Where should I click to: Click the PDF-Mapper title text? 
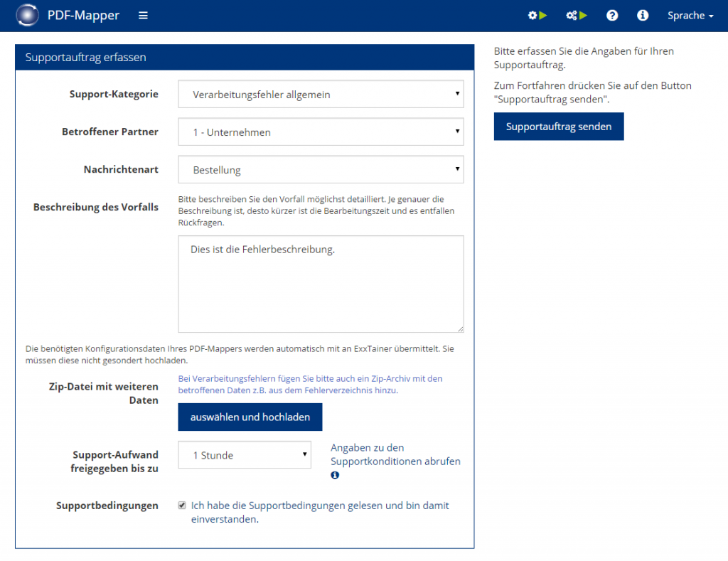(x=83, y=16)
